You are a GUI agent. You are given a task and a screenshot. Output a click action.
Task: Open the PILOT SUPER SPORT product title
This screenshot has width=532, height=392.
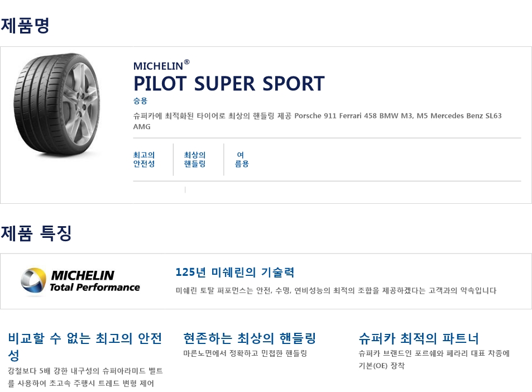click(229, 84)
